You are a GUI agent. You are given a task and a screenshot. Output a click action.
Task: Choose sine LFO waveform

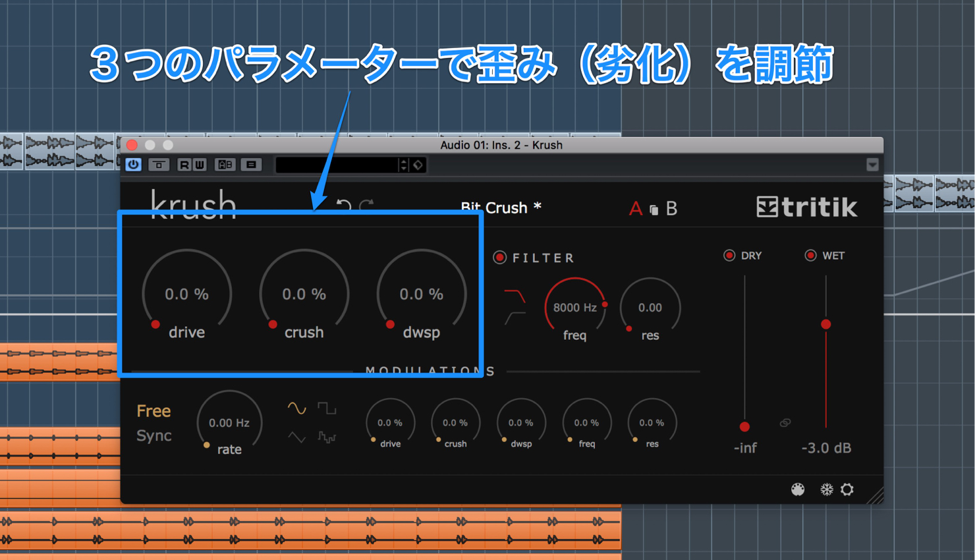tap(297, 408)
